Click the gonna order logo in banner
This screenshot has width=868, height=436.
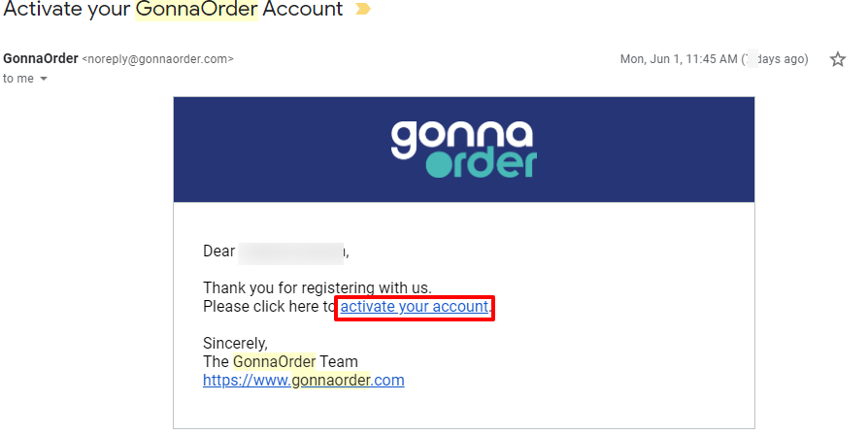(x=464, y=149)
